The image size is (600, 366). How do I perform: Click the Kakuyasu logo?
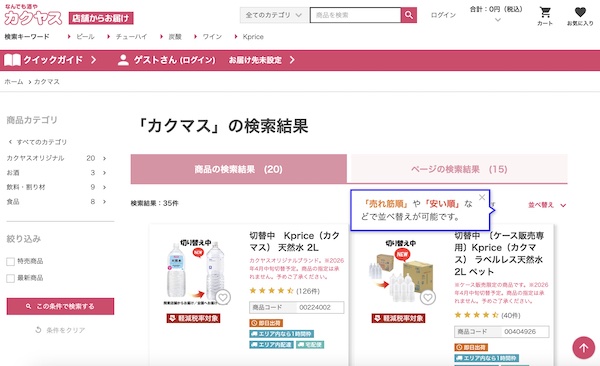(33, 15)
